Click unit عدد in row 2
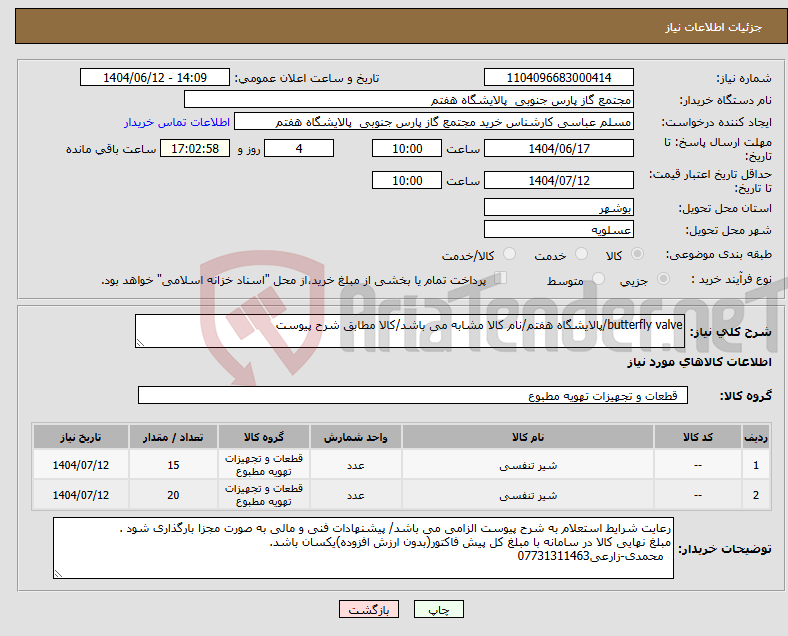Image resolution: width=788 pixels, height=636 pixels. click(355, 495)
